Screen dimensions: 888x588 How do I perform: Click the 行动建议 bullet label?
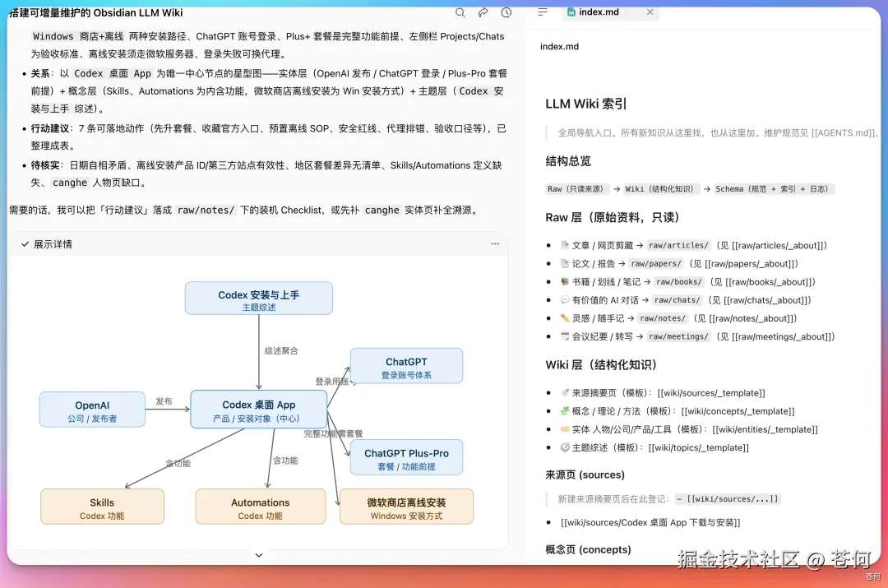(49, 128)
